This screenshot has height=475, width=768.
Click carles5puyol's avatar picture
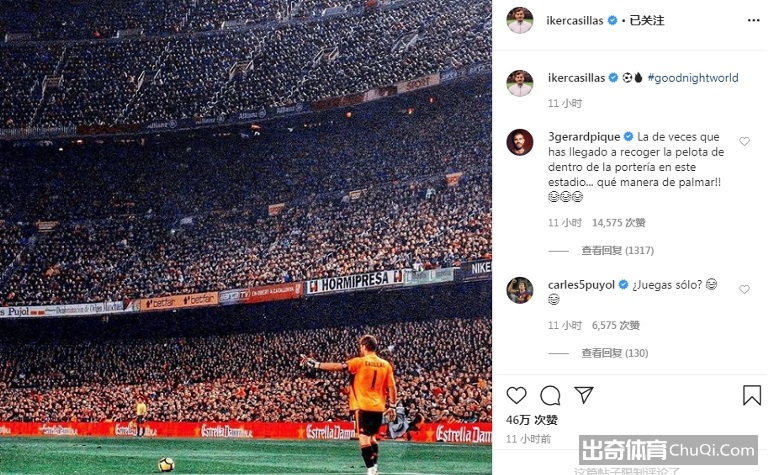tap(520, 290)
